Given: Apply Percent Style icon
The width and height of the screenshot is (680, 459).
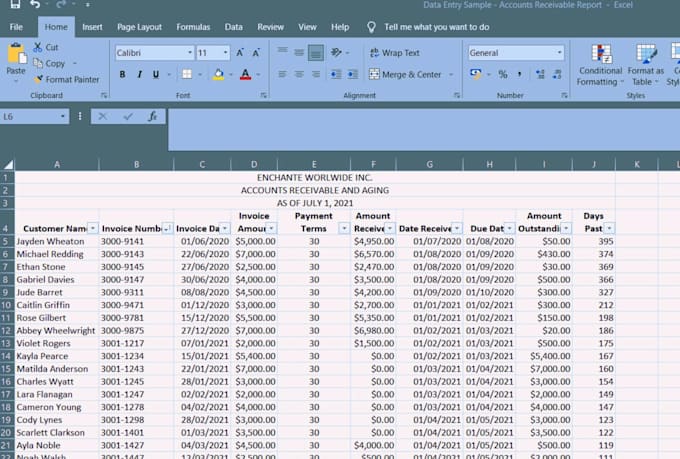Looking at the screenshot, I should (503, 75).
